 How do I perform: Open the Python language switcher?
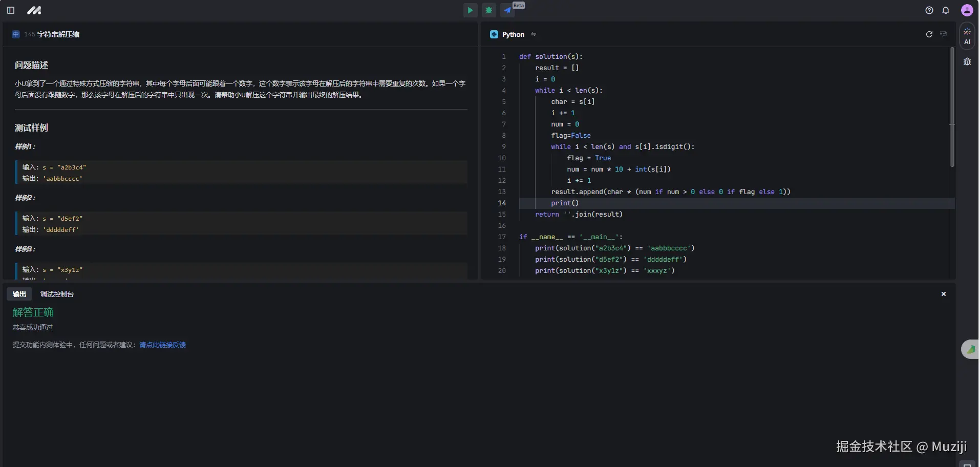pyautogui.click(x=513, y=34)
